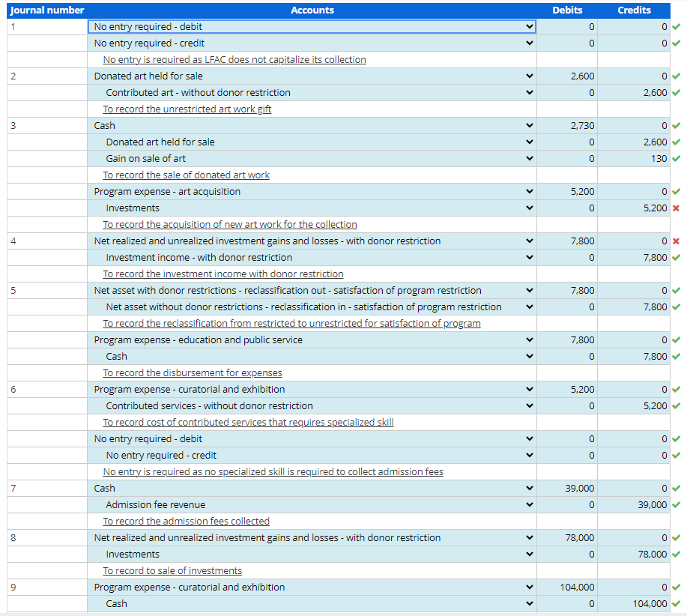687x616 pixels.
Task: Click green checkmark on 'Contributed services' row
Action: 676,406
